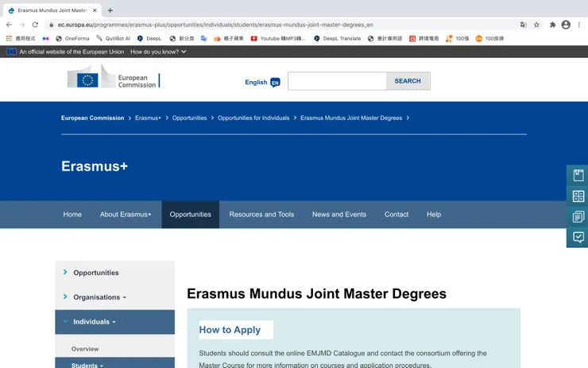
Task: Open the Youtube MP3 bookmark
Action: click(278, 38)
